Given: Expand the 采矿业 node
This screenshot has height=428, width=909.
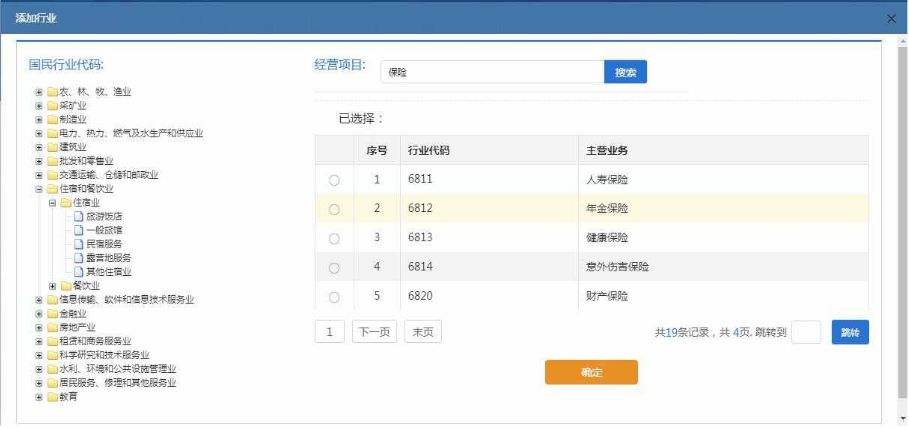Looking at the screenshot, I should tap(39, 106).
